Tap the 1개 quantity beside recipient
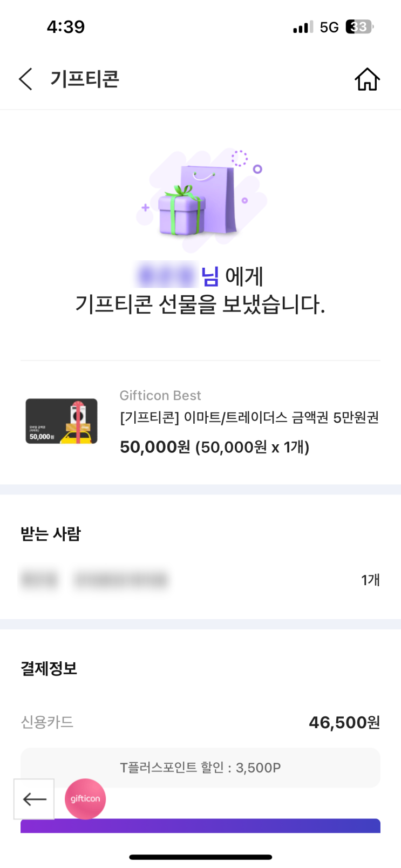The width and height of the screenshot is (401, 868). click(370, 580)
